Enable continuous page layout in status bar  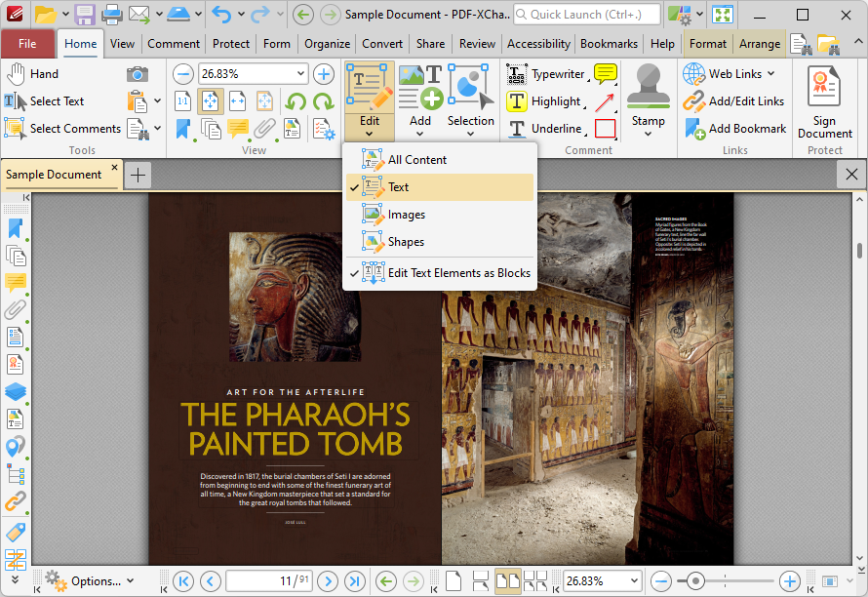tap(480, 581)
